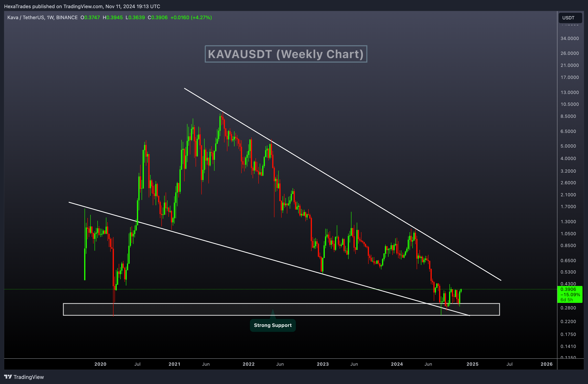Click the current price label 0.3906
The height and width of the screenshot is (384, 588).
pos(568,289)
